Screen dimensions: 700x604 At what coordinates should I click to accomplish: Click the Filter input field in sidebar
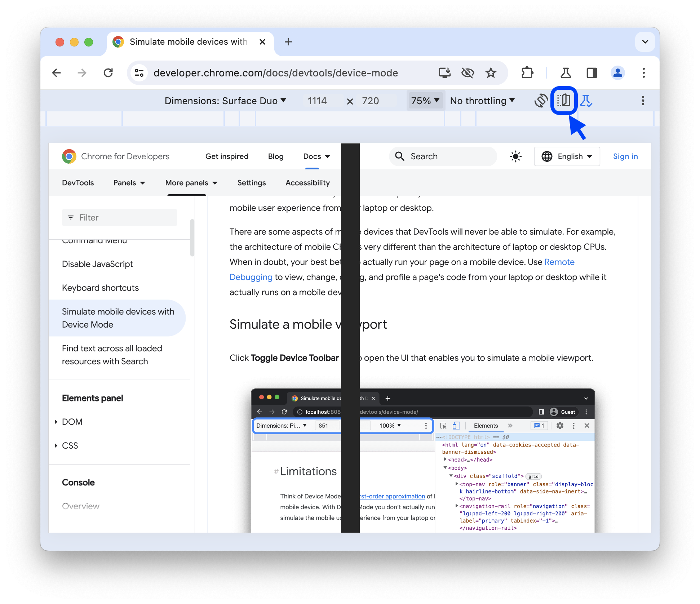coord(119,217)
